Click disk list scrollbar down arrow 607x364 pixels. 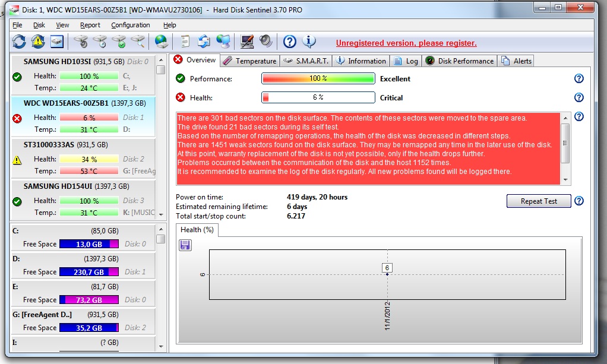coord(161,214)
